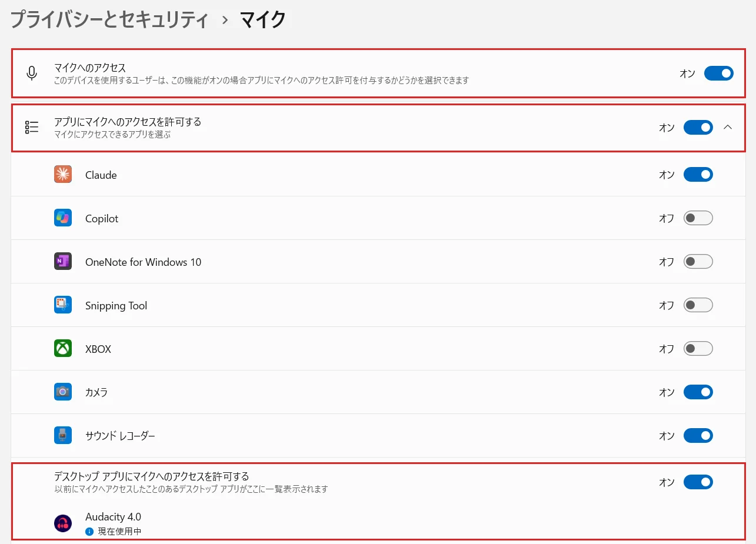
Task: Click the info icon next to 現在使用中
Action: tap(89, 532)
